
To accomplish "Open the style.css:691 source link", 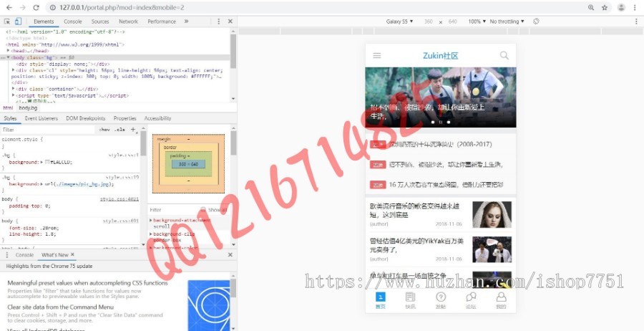I will coord(120,221).
